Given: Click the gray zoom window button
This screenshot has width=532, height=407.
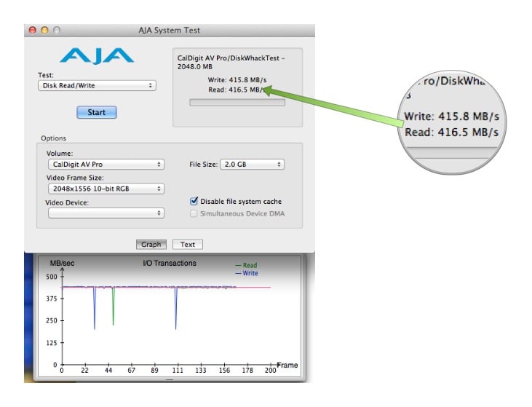Looking at the screenshot, I should pos(57,30).
